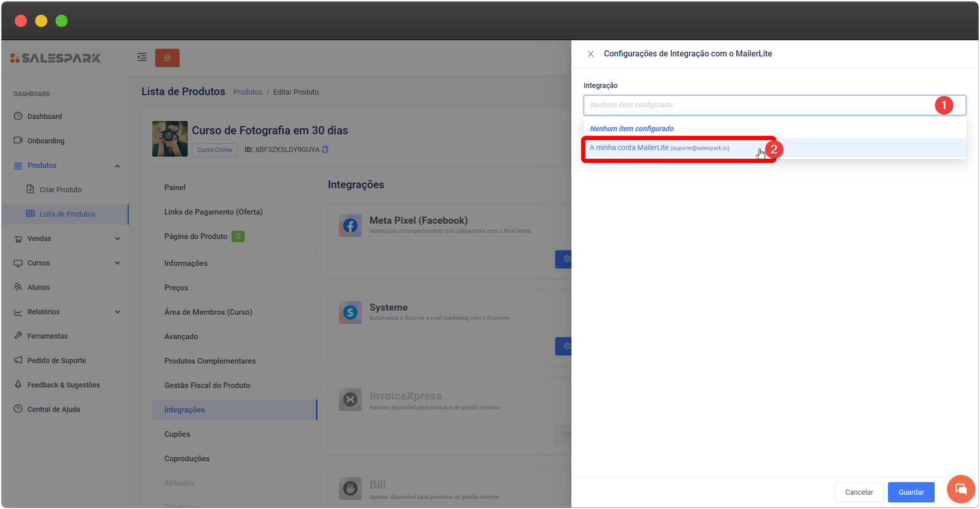The height and width of the screenshot is (509, 980).
Task: Copy the product ID with copy icon
Action: pos(325,149)
